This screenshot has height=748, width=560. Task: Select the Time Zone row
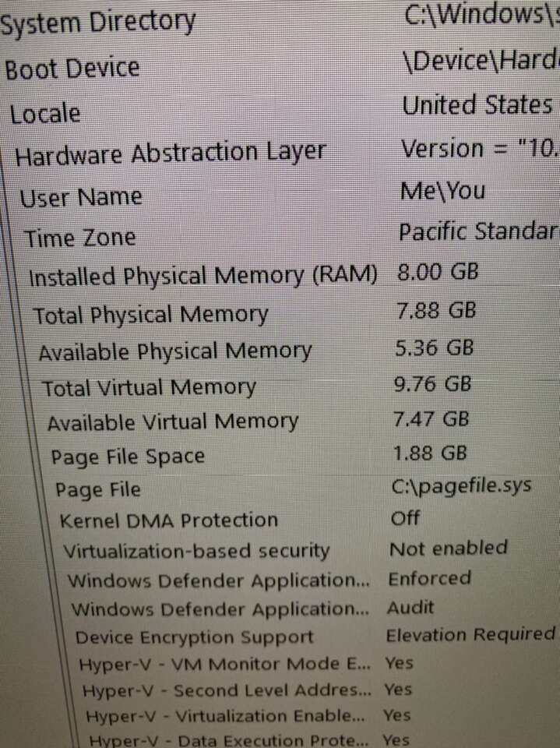[x=79, y=238]
